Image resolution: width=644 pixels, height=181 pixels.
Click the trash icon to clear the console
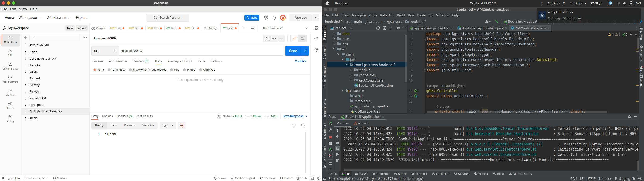click(x=337, y=160)
